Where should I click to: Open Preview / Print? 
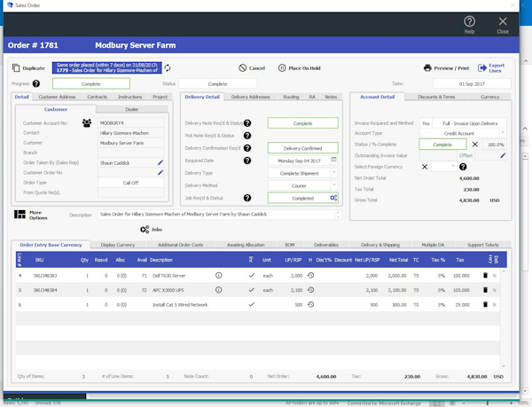coord(446,68)
